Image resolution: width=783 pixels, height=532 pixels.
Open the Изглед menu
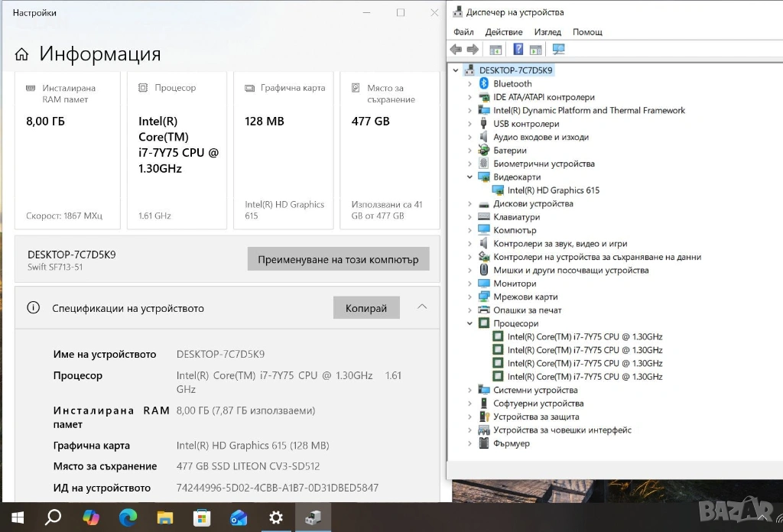[547, 32]
